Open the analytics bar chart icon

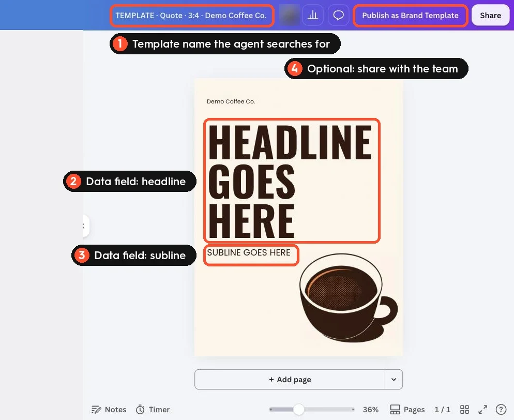pyautogui.click(x=313, y=15)
